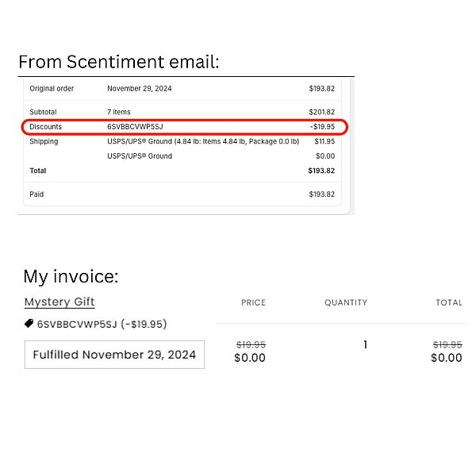Click the Paid row label
The image size is (476, 476).
pos(36,194)
